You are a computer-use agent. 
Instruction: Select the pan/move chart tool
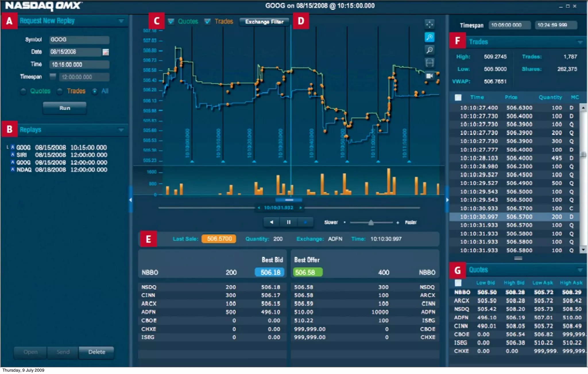[430, 24]
